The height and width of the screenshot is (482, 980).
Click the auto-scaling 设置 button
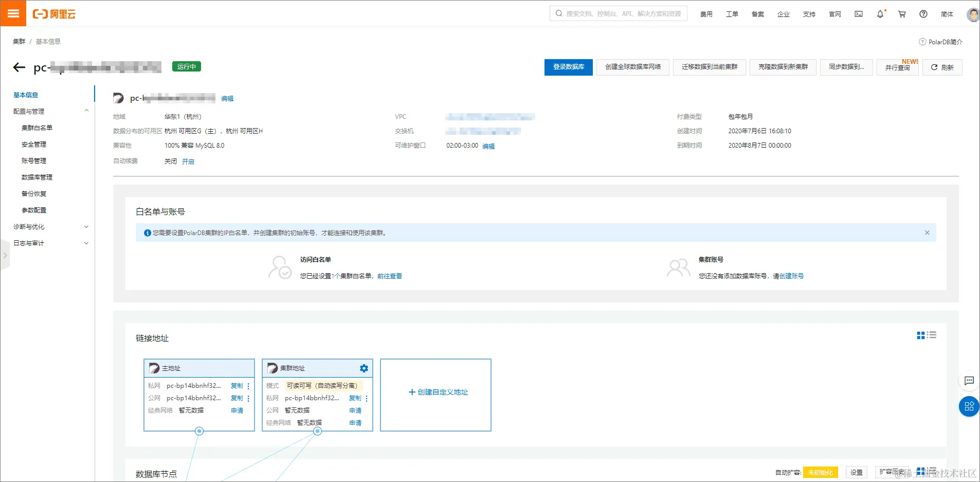(857, 472)
